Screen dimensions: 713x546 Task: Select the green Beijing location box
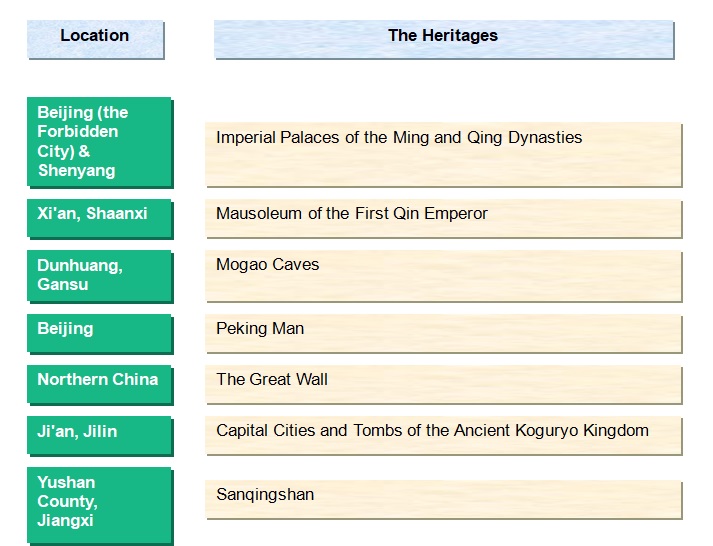coord(99,332)
